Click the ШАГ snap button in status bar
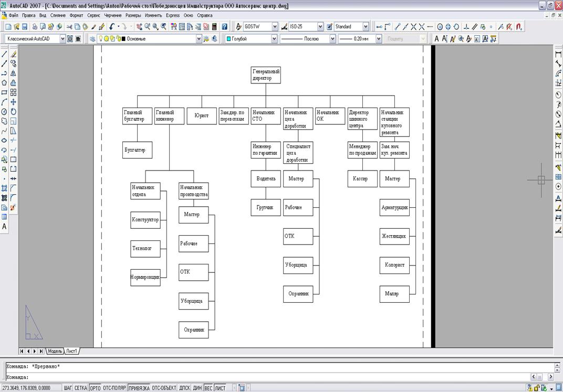This screenshot has height=392, width=563. [67, 388]
